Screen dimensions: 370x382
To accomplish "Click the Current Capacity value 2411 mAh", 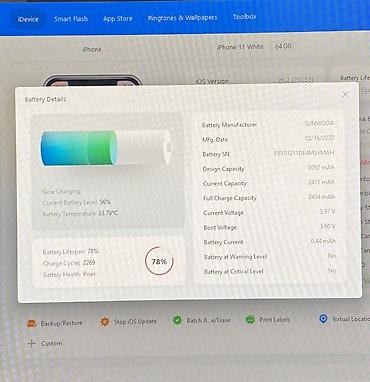I will pos(322,182).
